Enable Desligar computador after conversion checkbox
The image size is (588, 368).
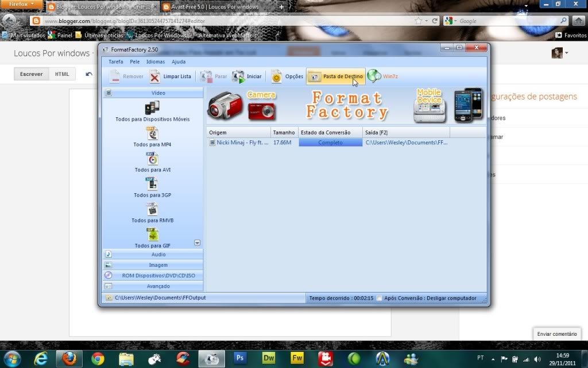tap(380, 298)
